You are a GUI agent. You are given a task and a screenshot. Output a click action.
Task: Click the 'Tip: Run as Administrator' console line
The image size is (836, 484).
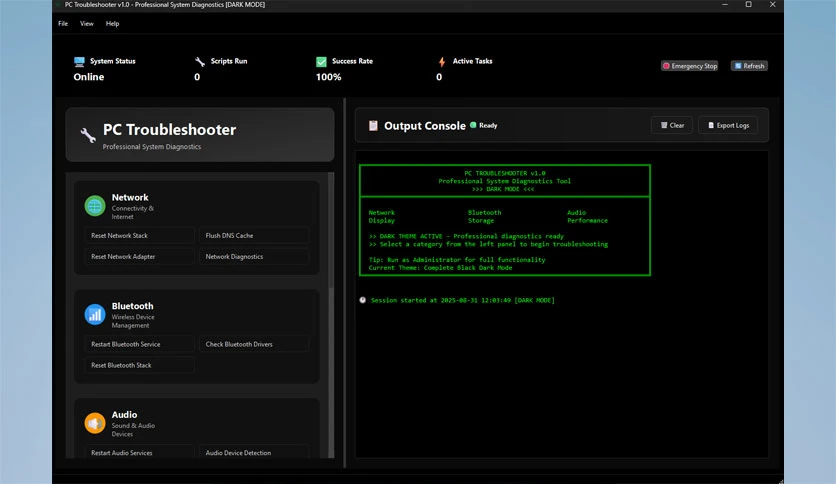(x=457, y=260)
